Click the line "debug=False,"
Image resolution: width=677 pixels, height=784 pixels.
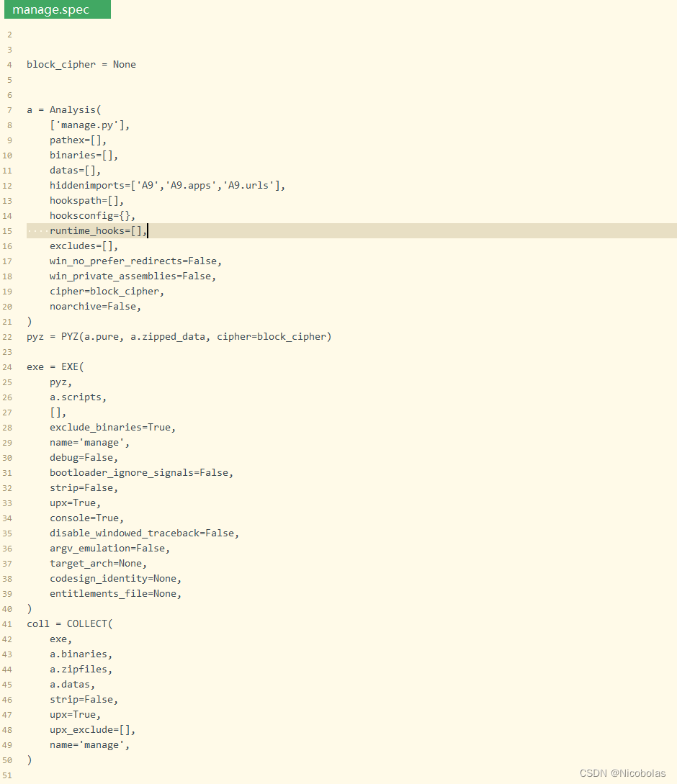point(84,457)
